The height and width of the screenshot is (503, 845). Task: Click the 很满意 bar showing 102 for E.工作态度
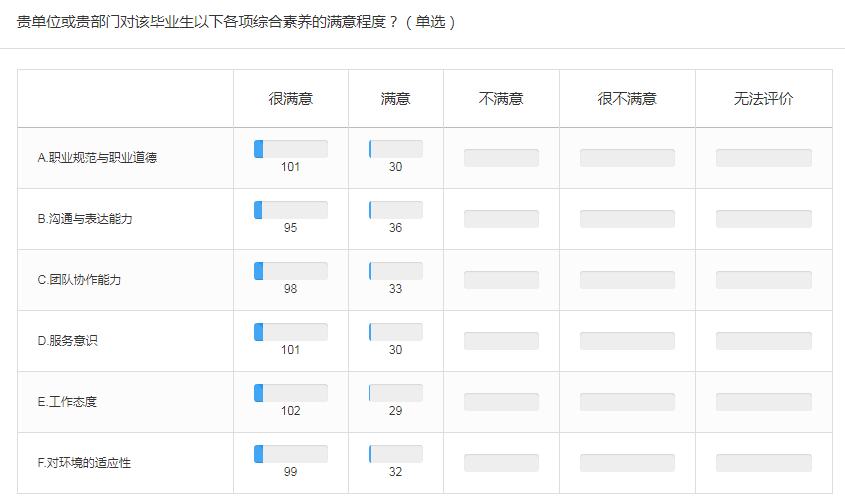coord(291,393)
